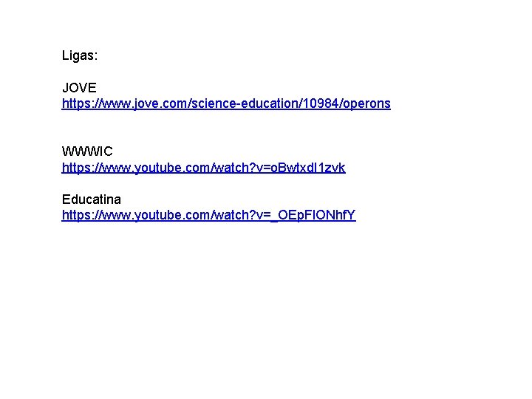Open the JOVE operons science-education link
Screen dimensions: 532x399
tap(226, 103)
